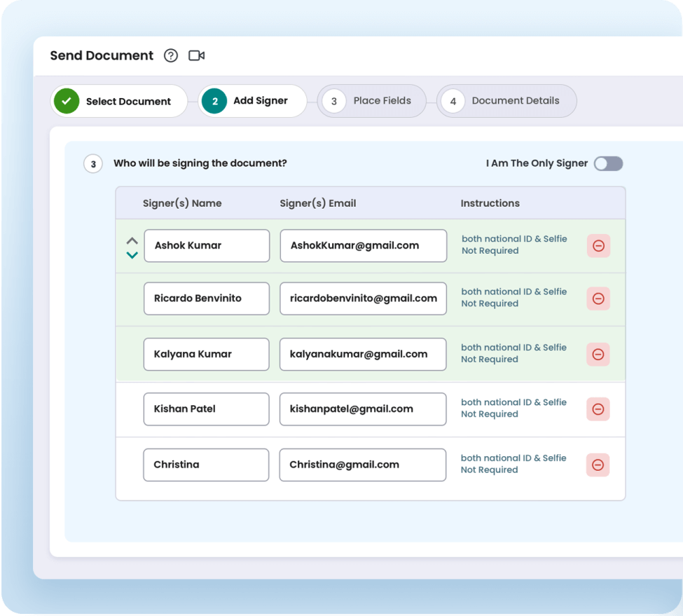Remove signer Ashok Kumar
The height and width of the screenshot is (616, 683).
[x=598, y=246]
